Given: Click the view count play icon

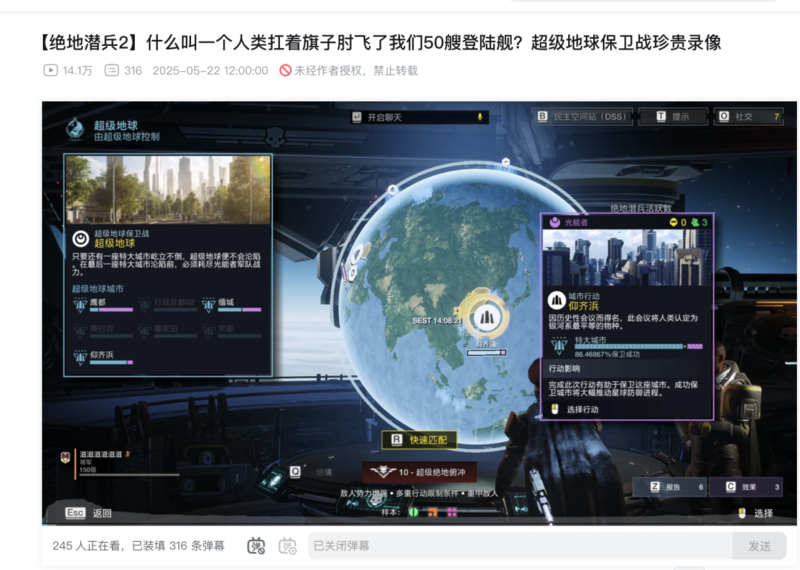Looking at the screenshot, I should [51, 70].
